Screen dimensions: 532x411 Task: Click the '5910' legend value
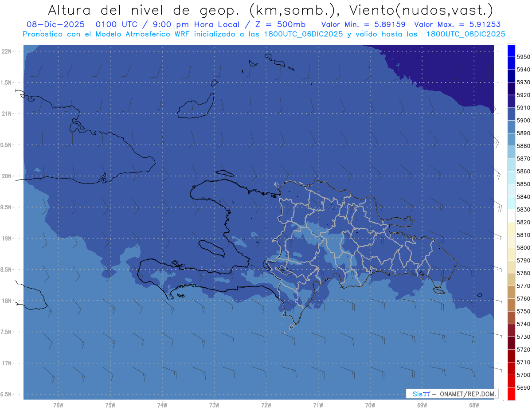pos(524,108)
